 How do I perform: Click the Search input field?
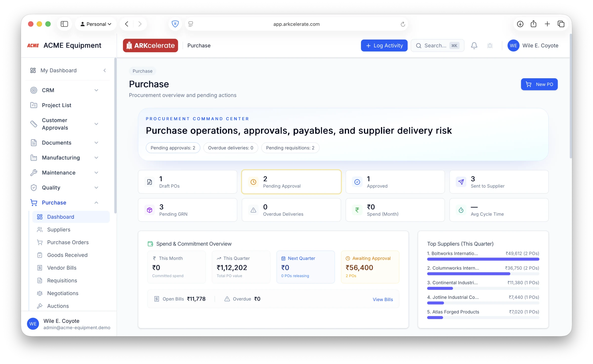(437, 46)
